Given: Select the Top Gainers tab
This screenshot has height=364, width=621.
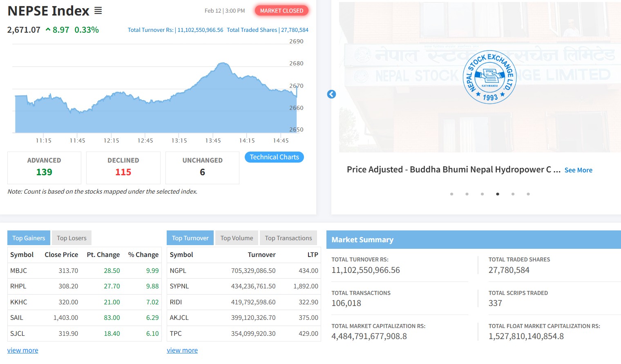Looking at the screenshot, I should tap(29, 238).
